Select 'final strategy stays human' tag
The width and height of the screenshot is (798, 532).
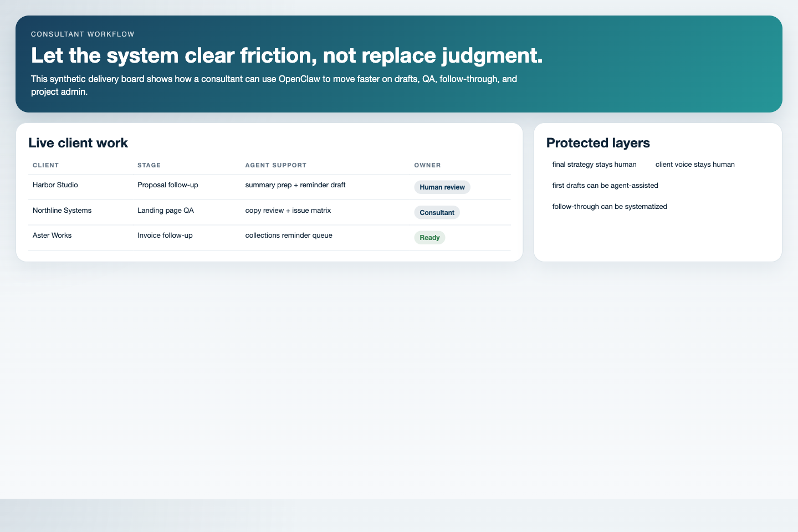594,165
